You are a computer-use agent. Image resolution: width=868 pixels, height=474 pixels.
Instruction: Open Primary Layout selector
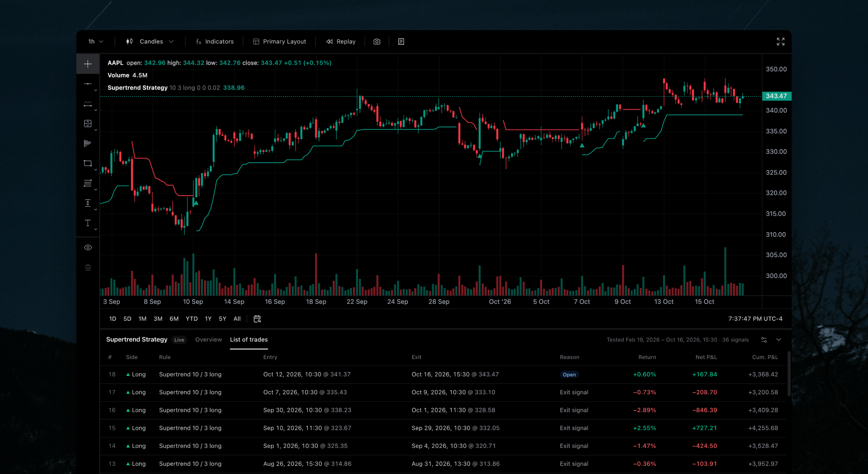(280, 41)
